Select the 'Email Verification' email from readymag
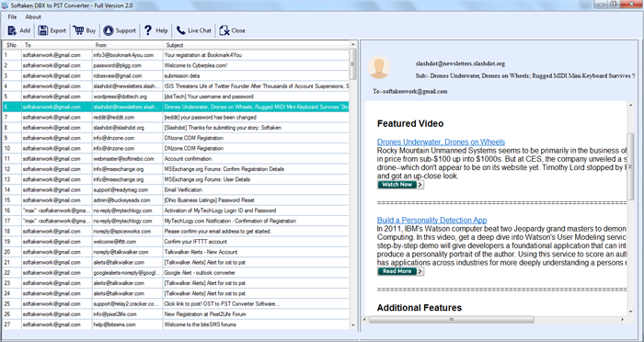Image resolution: width=644 pixels, height=342 pixels. pos(176,189)
